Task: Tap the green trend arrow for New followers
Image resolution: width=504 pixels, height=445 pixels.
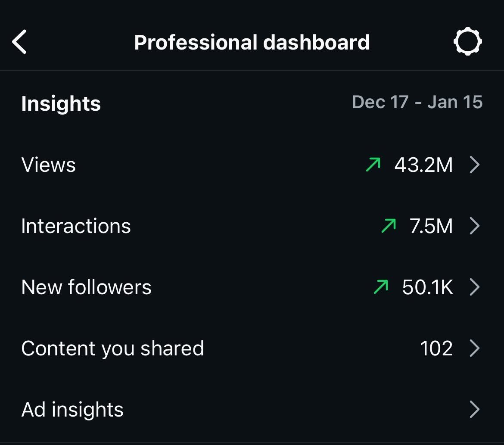Action: click(381, 286)
